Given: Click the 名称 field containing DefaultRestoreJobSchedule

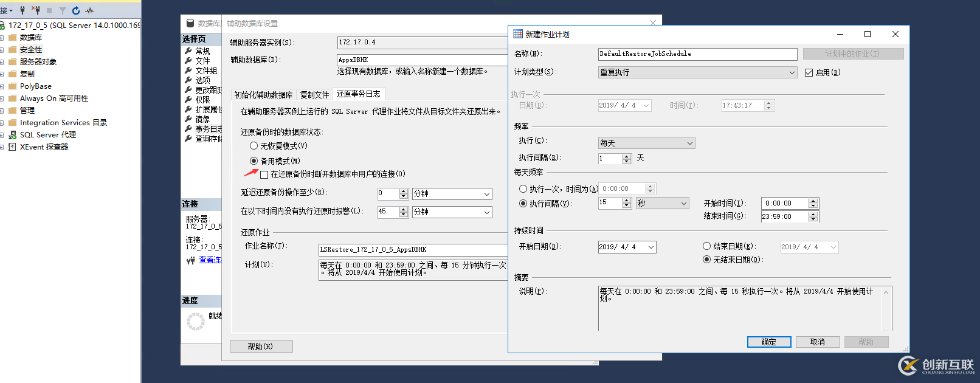Looking at the screenshot, I should click(x=697, y=54).
